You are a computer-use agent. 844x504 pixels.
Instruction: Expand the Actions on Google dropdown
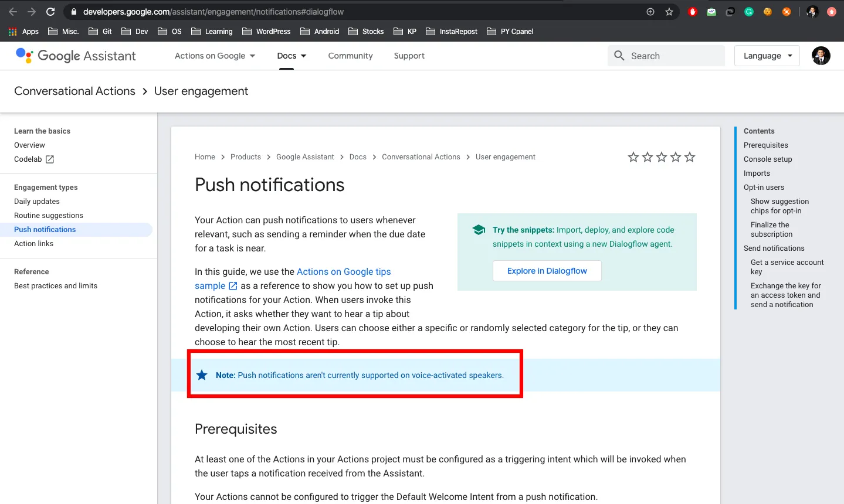tap(215, 56)
